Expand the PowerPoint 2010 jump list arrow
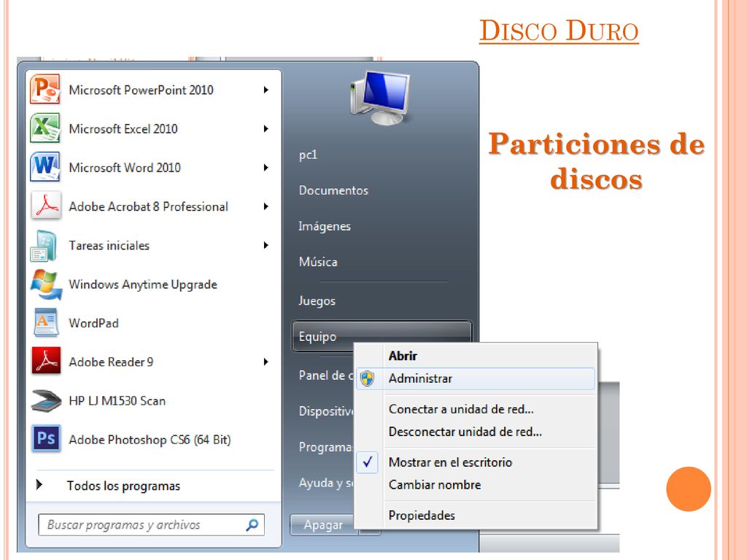 point(266,90)
